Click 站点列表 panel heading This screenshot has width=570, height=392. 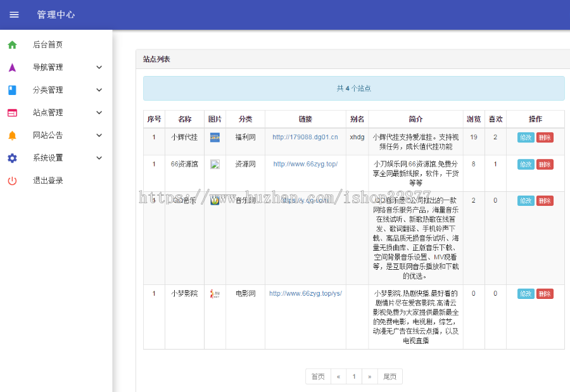click(156, 60)
